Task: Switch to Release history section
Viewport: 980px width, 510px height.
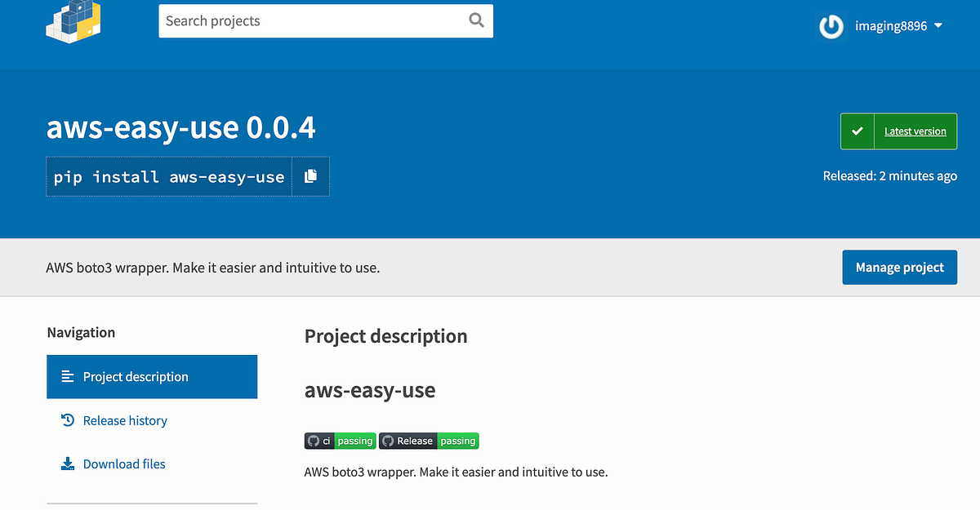Action: coord(124,419)
